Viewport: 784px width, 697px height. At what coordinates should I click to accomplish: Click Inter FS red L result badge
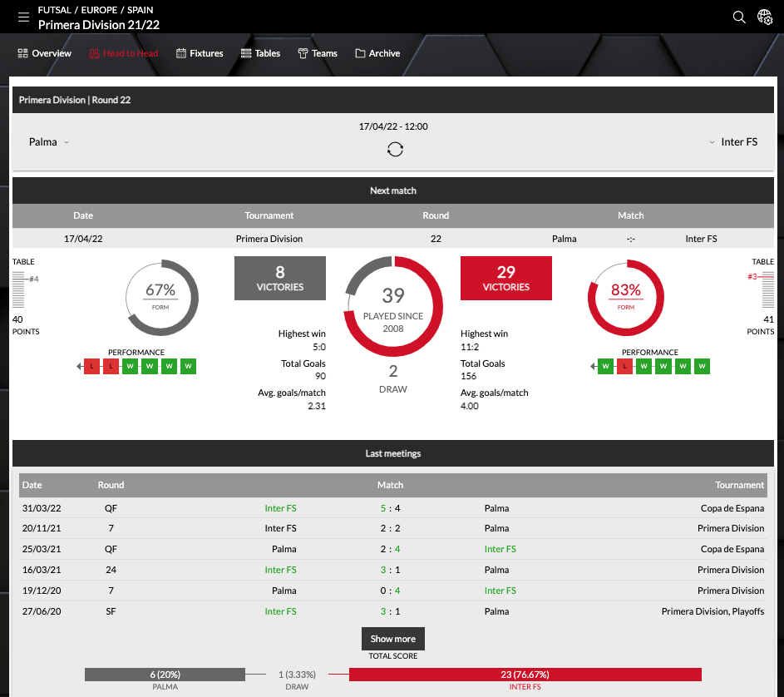624,366
